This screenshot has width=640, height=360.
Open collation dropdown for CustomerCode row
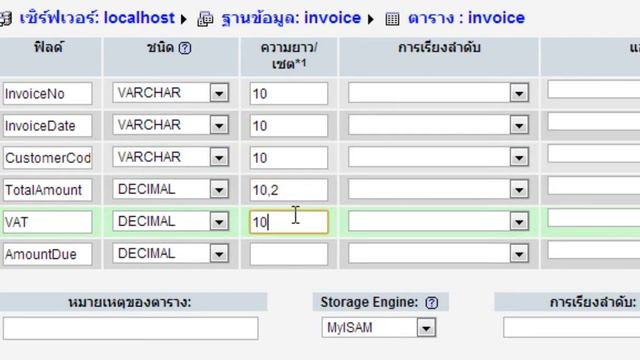(438, 157)
